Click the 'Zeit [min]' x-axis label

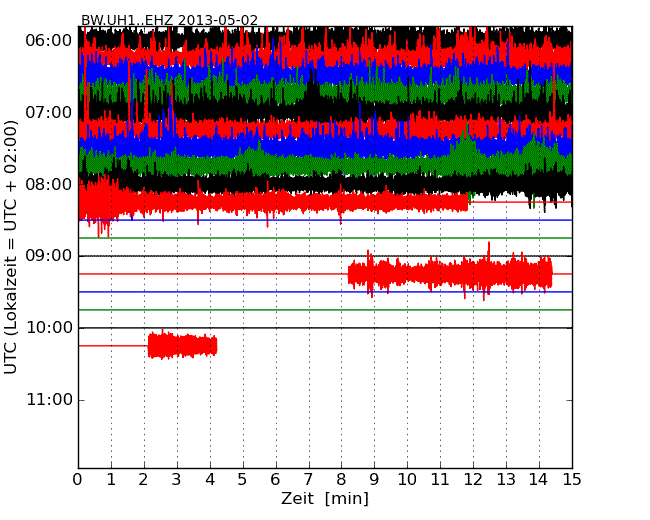click(324, 498)
